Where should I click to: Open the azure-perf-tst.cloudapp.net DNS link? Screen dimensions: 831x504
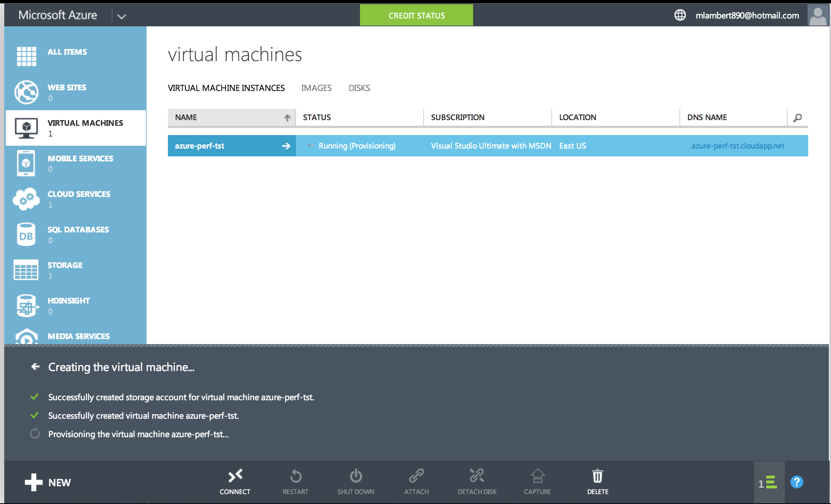point(738,146)
